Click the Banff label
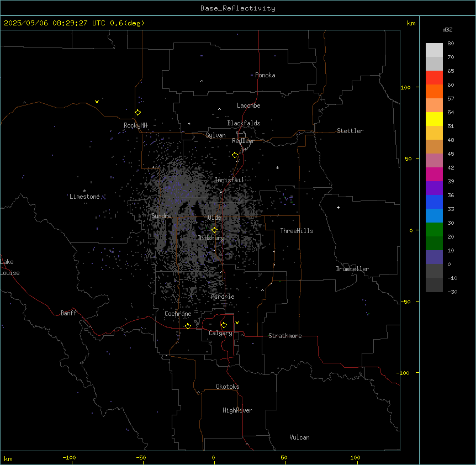 coord(68,313)
